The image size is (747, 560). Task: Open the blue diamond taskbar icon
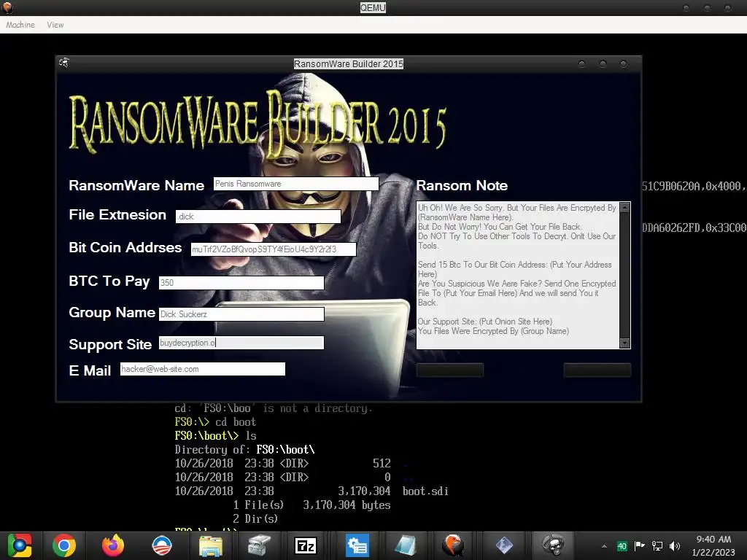(x=504, y=545)
